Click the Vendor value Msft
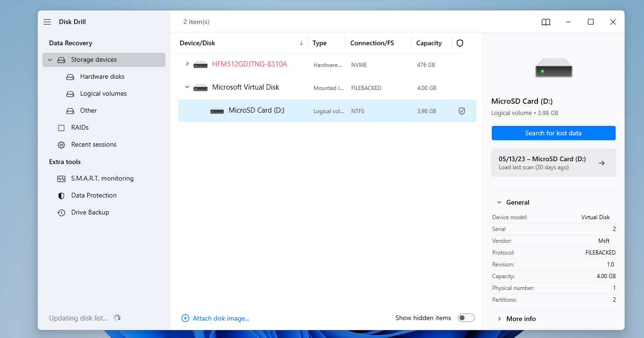The width and height of the screenshot is (644, 338). (604, 241)
